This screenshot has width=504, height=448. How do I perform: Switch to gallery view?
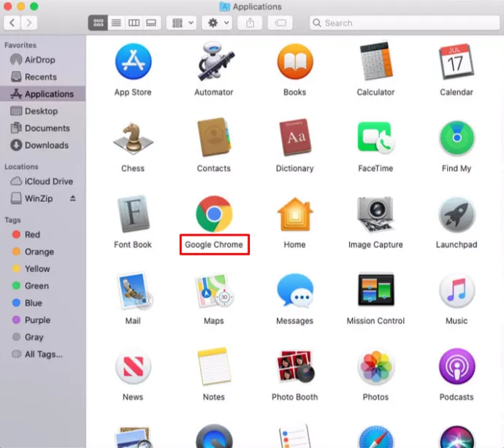coord(151,23)
